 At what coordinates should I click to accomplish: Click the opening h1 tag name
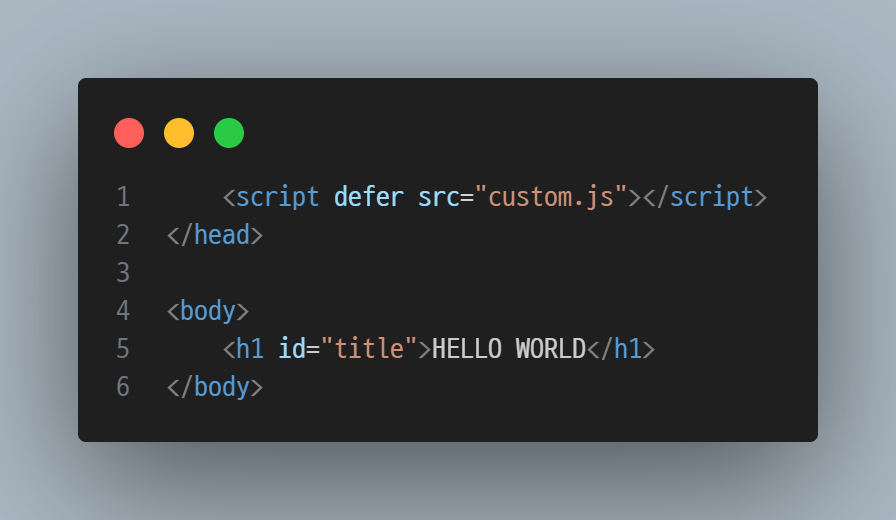click(250, 349)
